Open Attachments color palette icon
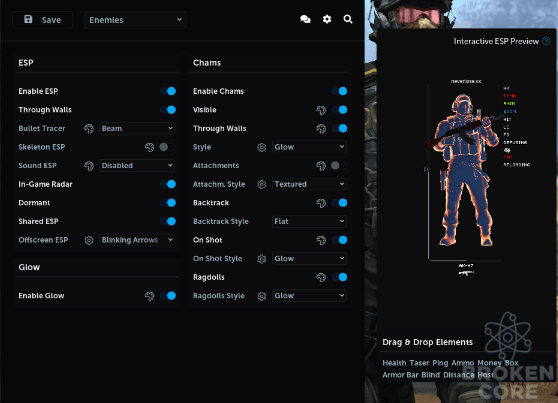The image size is (558, 403). (x=321, y=166)
